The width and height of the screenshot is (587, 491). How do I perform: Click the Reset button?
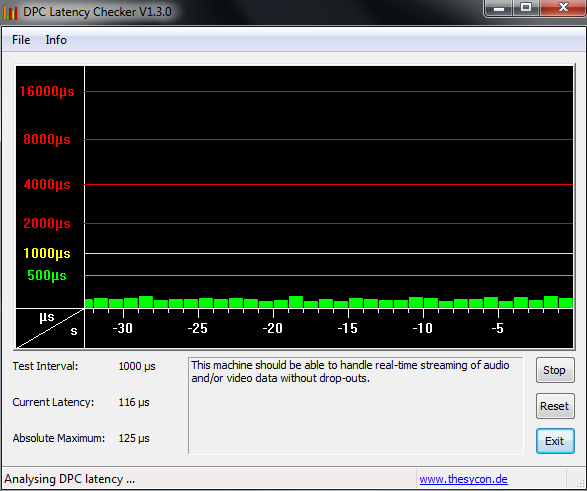tap(554, 406)
